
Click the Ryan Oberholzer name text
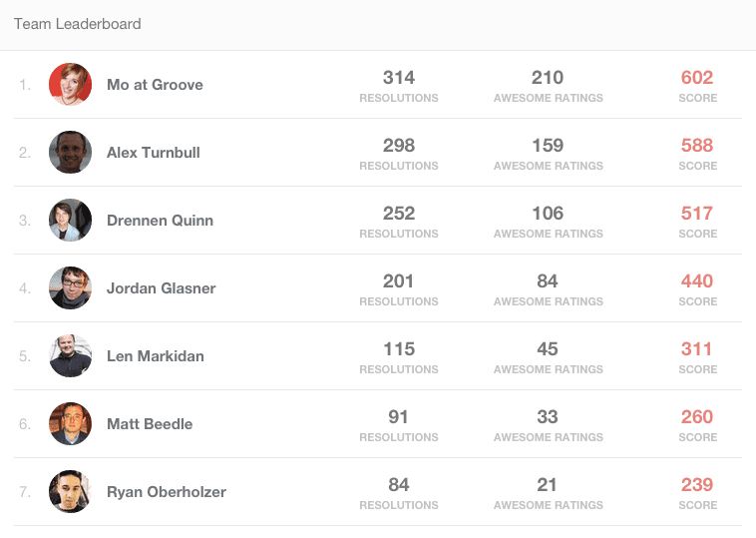coord(167,492)
